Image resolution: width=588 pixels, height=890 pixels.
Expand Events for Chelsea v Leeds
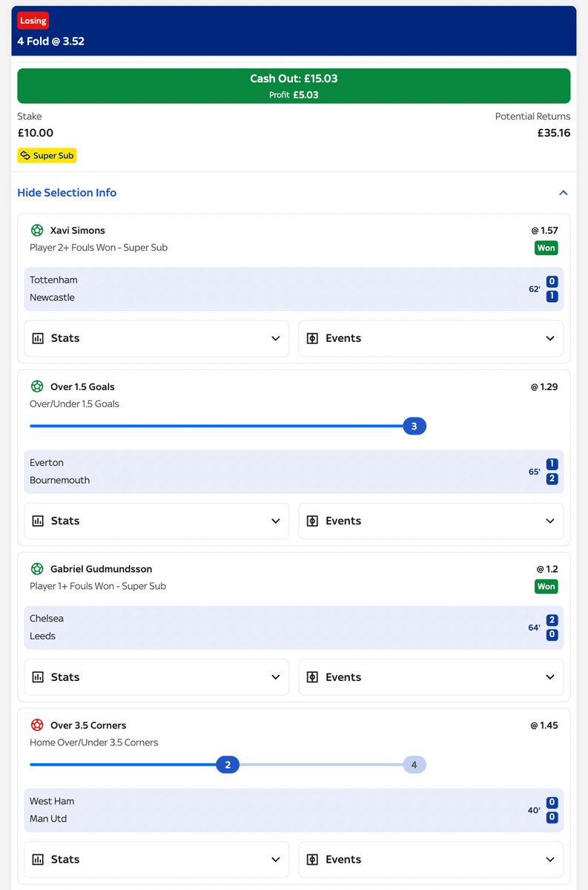coord(431,678)
